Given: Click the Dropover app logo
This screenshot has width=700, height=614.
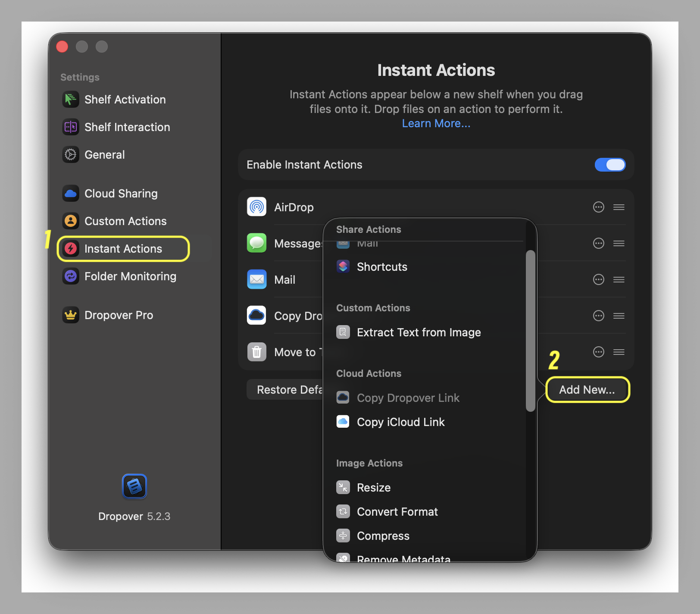Looking at the screenshot, I should 134,486.
